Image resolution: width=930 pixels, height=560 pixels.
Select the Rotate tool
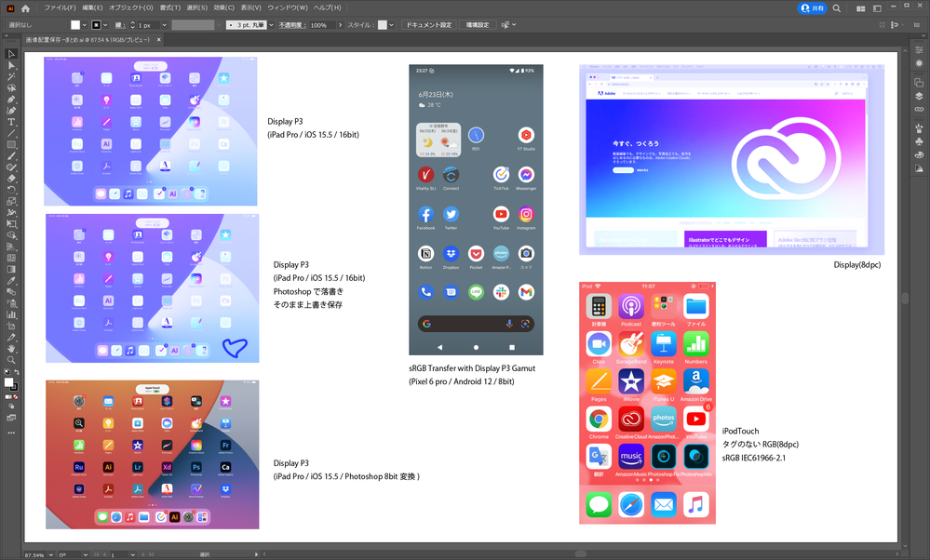point(11,190)
